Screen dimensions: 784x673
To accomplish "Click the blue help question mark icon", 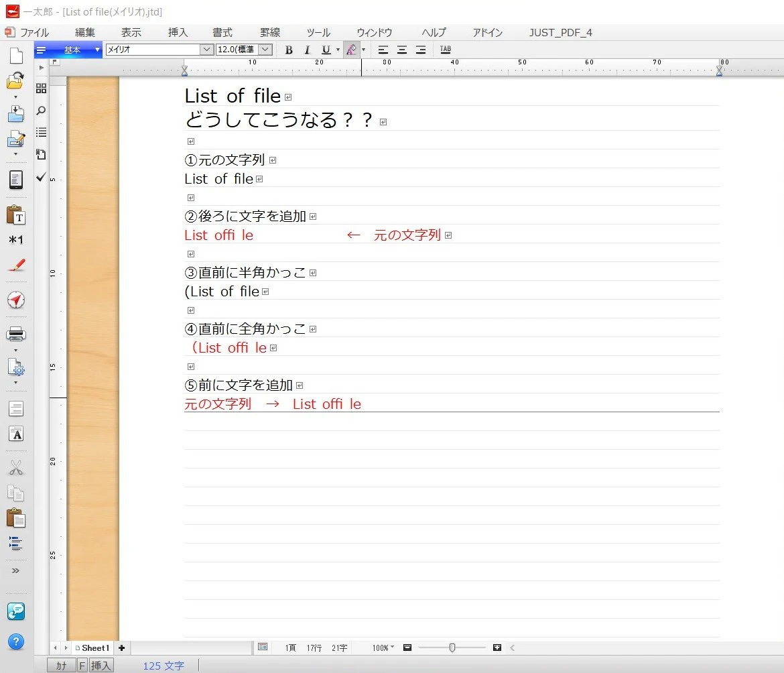I will 16,641.
